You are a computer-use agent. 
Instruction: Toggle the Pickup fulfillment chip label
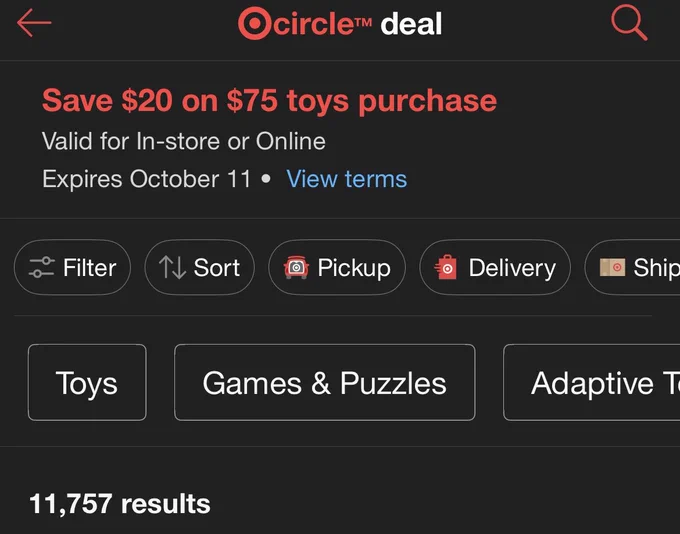(354, 268)
